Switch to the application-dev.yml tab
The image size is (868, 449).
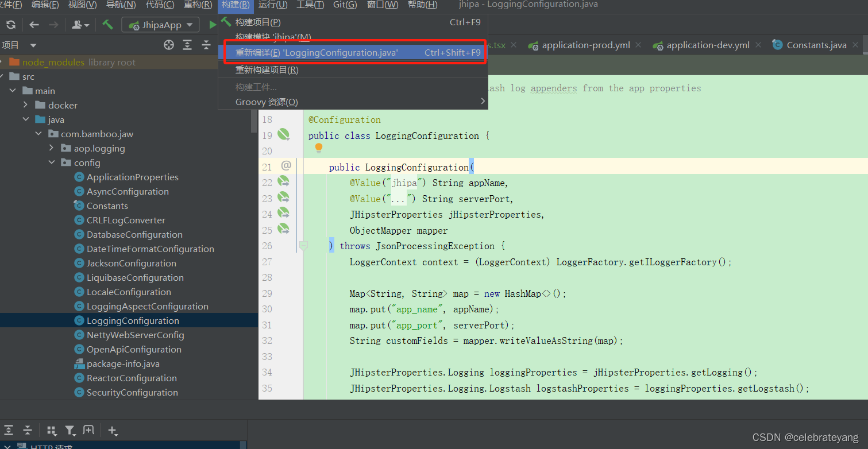click(x=708, y=45)
